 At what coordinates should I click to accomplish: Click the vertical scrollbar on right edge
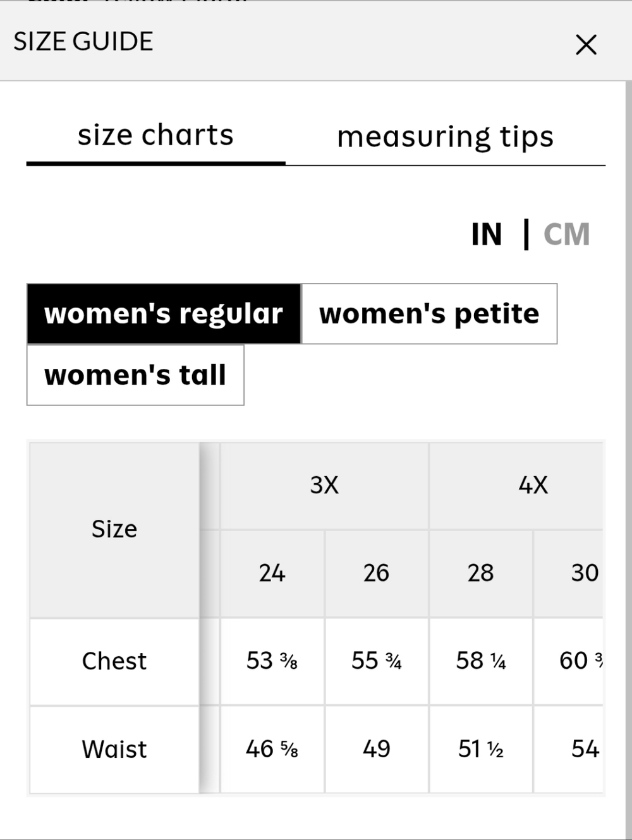pyautogui.click(x=628, y=458)
